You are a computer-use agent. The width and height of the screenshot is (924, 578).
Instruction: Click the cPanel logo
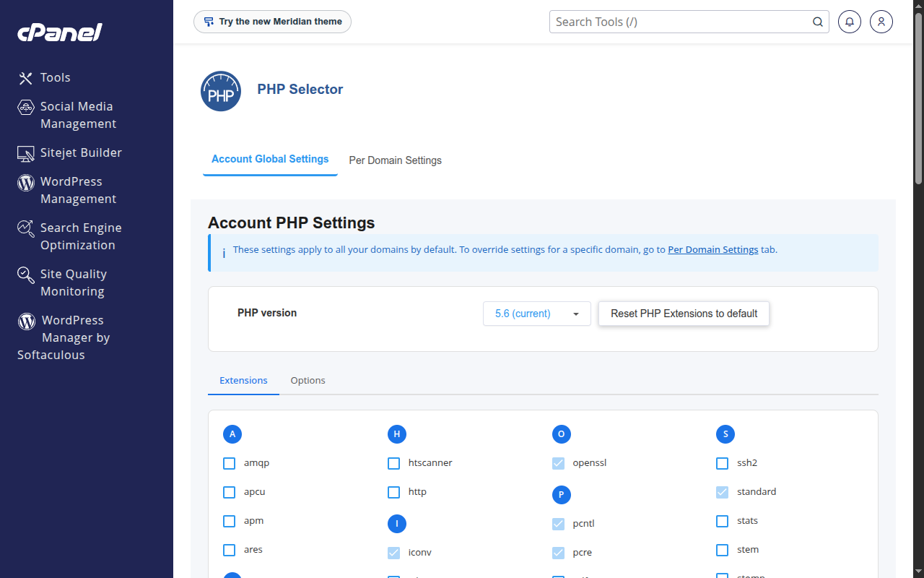tap(60, 33)
